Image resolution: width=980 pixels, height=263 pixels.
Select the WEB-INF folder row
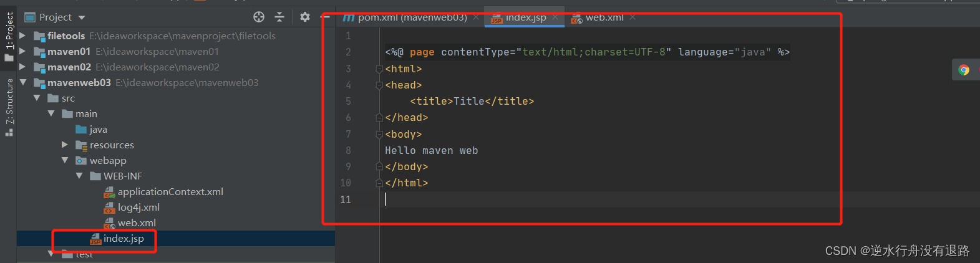116,176
